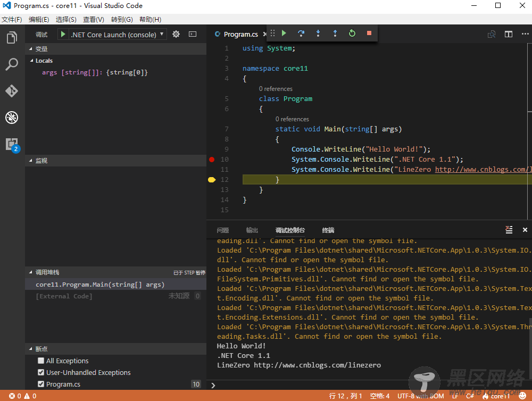Switch to the 输出 (Output) panel tab
Image resolution: width=532 pixels, height=401 pixels.
pos(252,230)
